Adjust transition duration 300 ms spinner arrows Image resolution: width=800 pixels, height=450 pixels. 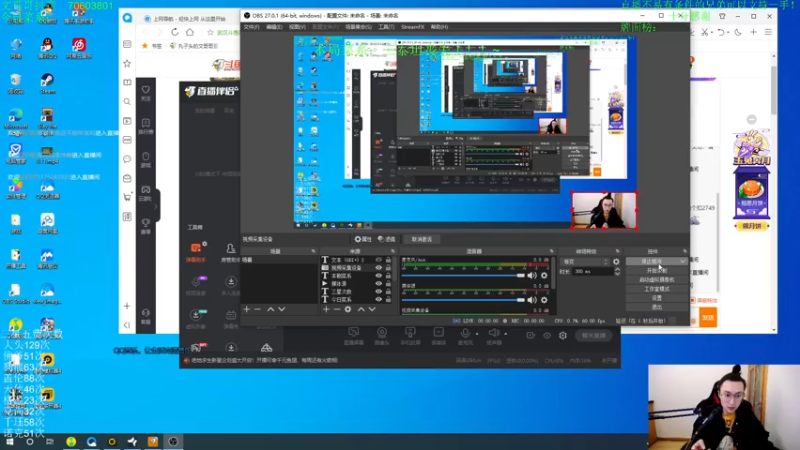pos(617,272)
